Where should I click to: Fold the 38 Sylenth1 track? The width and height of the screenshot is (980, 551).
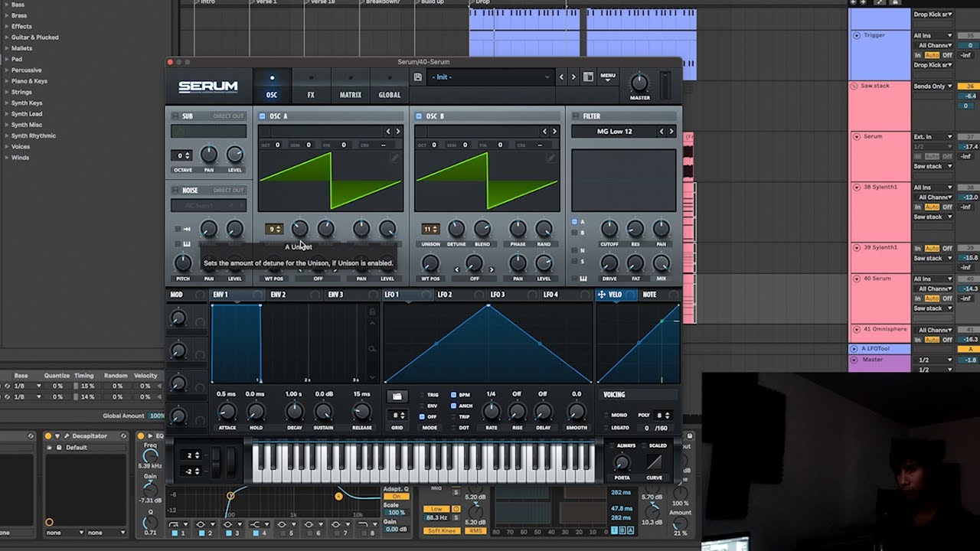coord(857,187)
